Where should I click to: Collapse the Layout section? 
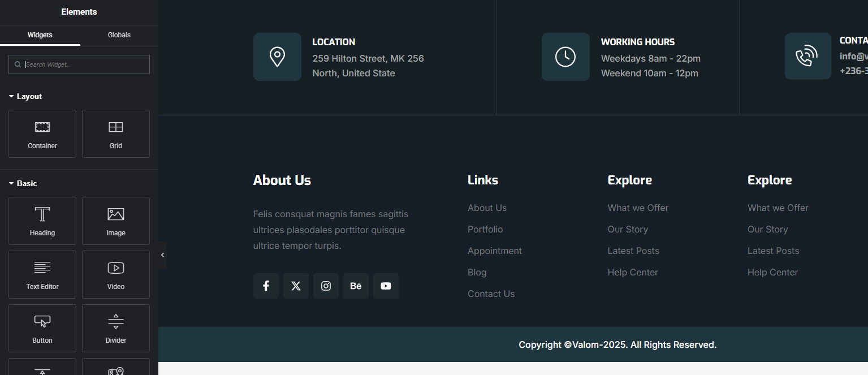(x=25, y=97)
